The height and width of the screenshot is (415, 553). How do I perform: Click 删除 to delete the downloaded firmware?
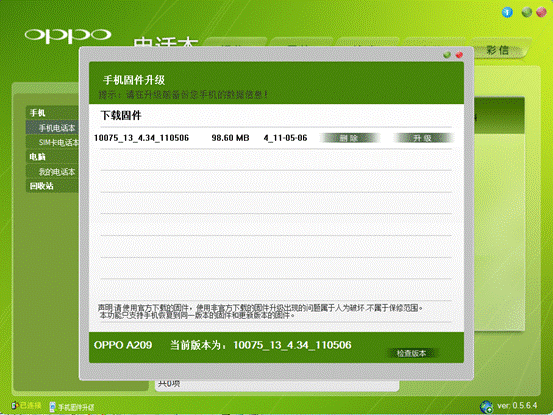pyautogui.click(x=349, y=138)
